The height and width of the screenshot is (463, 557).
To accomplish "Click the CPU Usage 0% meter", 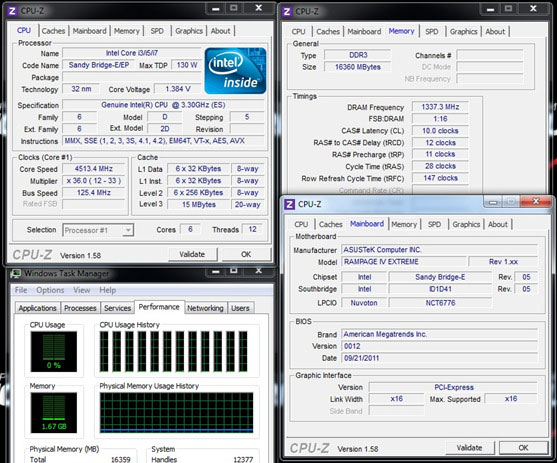I will coord(54,351).
